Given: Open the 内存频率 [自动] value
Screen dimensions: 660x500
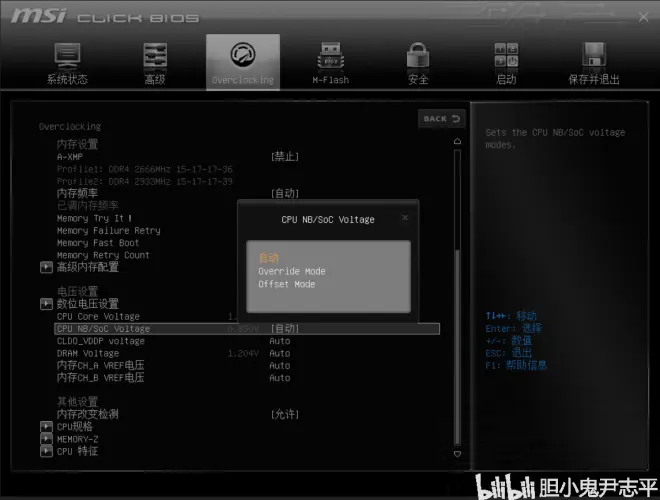Looking at the screenshot, I should 285,193.
